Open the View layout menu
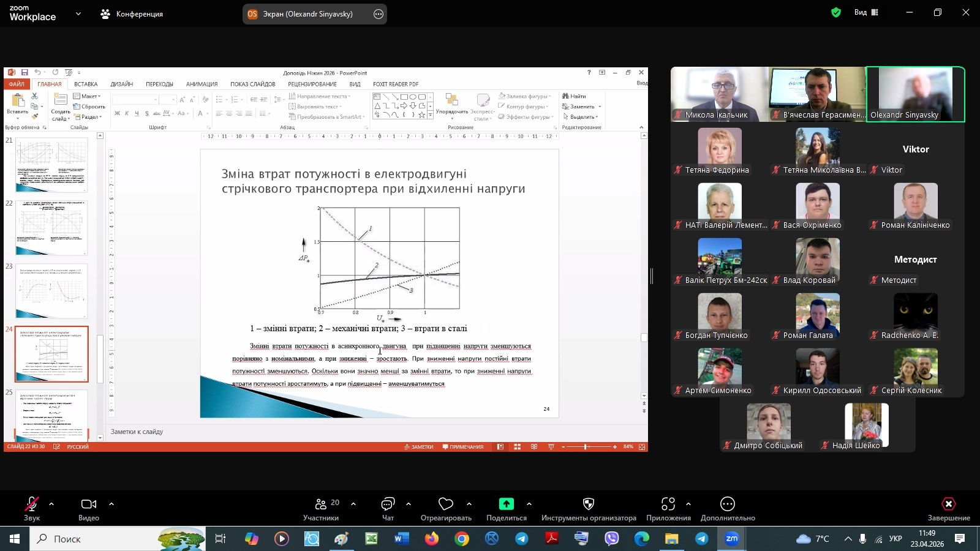The width and height of the screenshot is (980, 551). [x=866, y=12]
